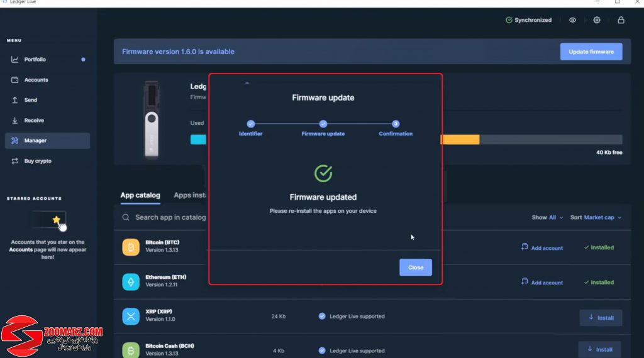Click Installed status for Bitcoin

tap(599, 247)
